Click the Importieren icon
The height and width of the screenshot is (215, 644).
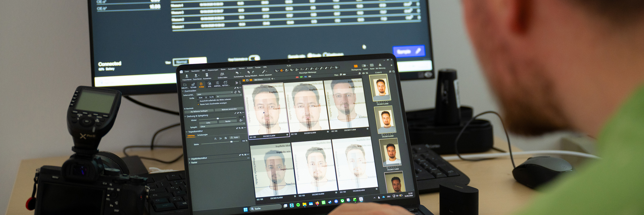pyautogui.click(x=187, y=76)
